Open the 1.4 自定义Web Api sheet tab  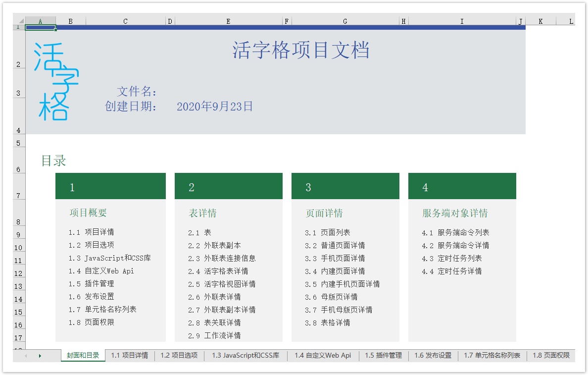pyautogui.click(x=323, y=356)
